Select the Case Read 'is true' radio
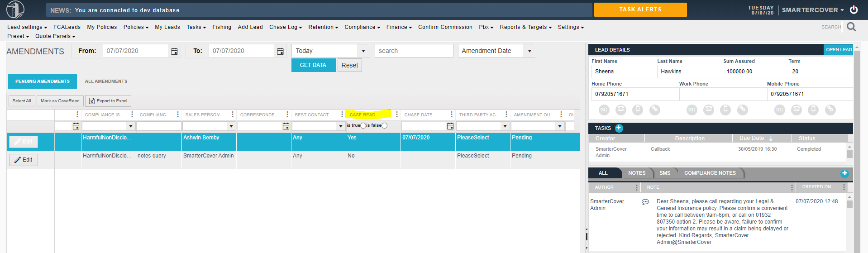Viewport: 868px width, 253px height. pos(363,126)
